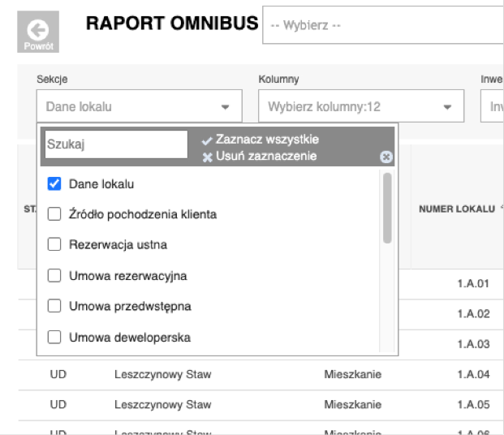Click the cell 1.A.04
Screen dimensions: 504x435
(473, 374)
